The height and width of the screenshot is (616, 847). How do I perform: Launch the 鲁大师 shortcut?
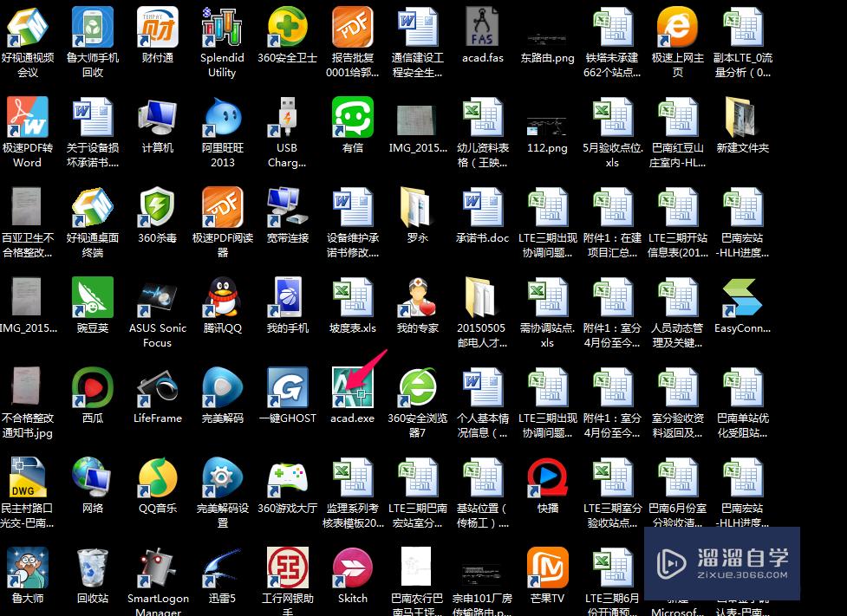pyautogui.click(x=27, y=568)
